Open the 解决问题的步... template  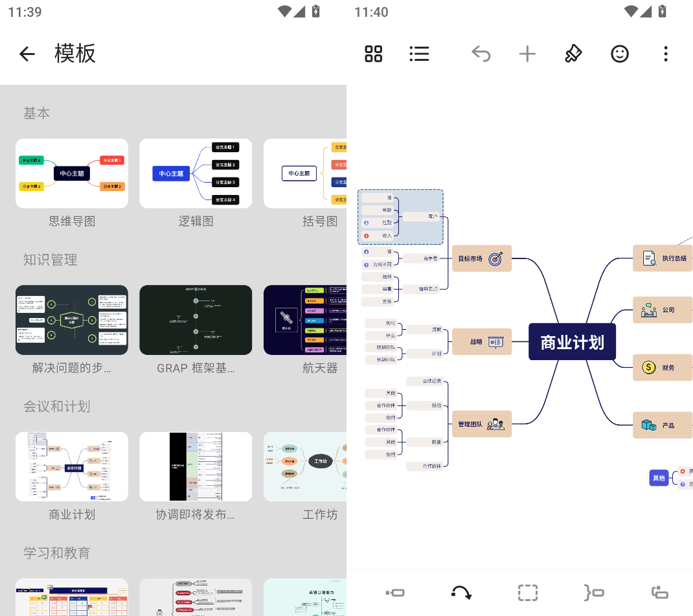coord(72,320)
